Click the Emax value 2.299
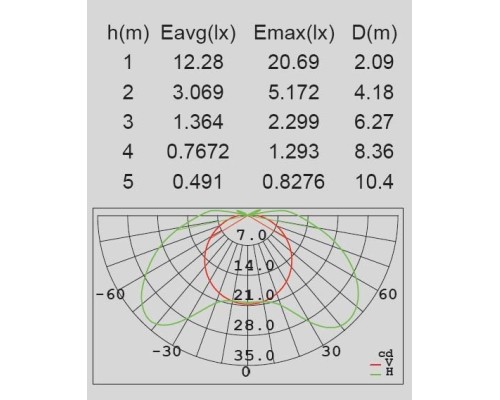Image resolution: width=500 pixels, height=400 pixels. (294, 122)
